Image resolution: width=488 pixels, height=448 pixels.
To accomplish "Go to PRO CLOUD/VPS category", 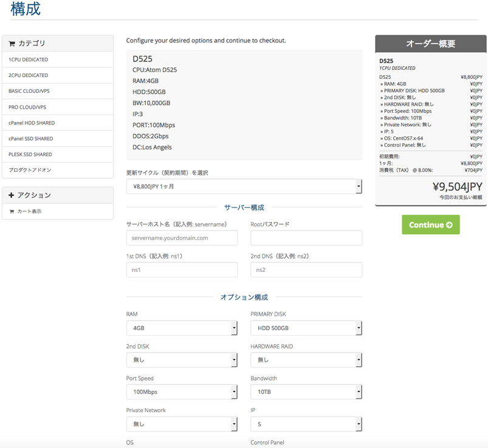I will 27,107.
